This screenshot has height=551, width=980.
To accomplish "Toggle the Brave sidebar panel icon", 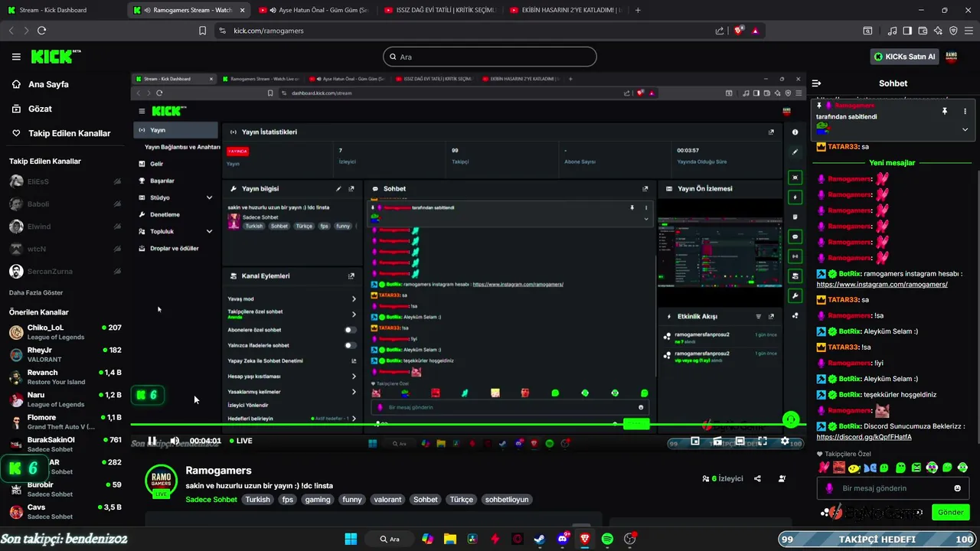I will pyautogui.click(x=907, y=31).
